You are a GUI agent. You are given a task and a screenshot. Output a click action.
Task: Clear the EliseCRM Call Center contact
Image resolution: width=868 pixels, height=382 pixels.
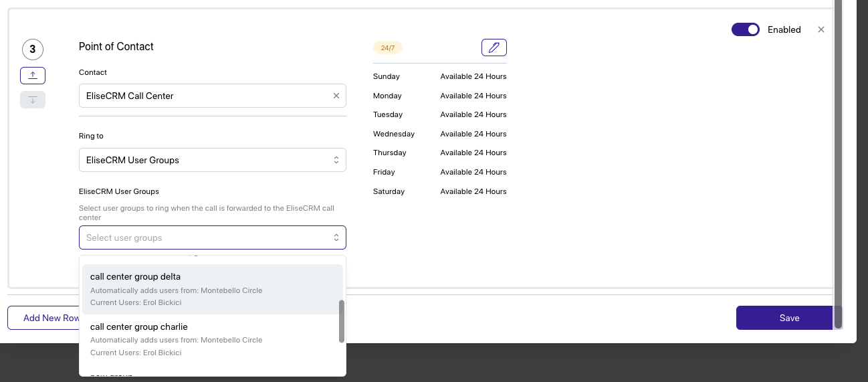(336, 96)
